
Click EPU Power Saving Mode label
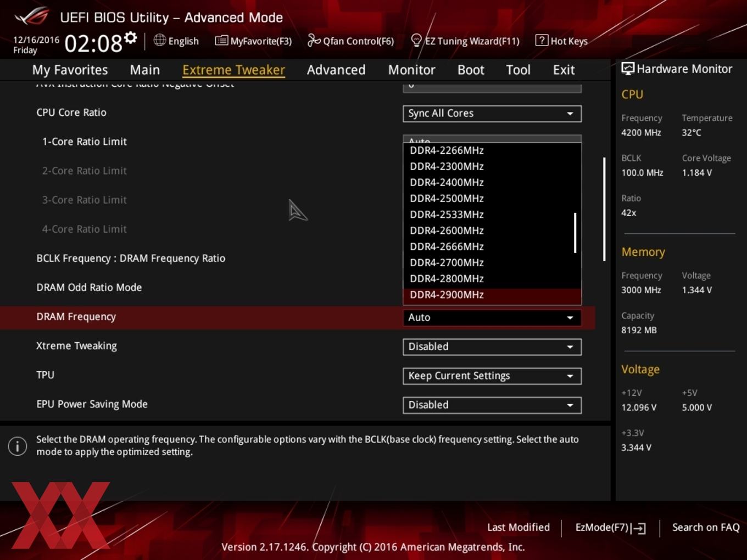pyautogui.click(x=92, y=404)
